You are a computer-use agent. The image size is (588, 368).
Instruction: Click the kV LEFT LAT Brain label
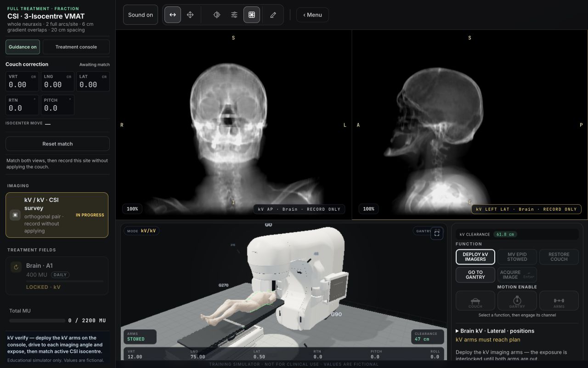click(526, 209)
